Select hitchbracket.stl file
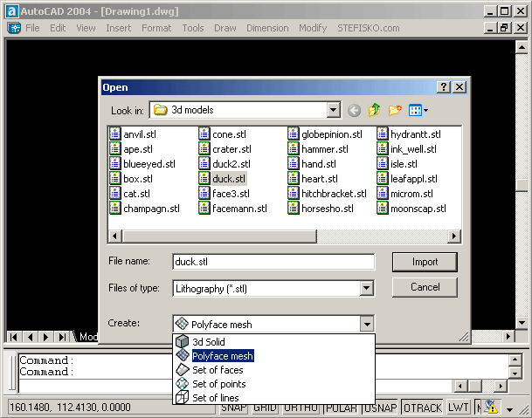Image resolution: width=532 pixels, height=418 pixels. click(x=327, y=194)
